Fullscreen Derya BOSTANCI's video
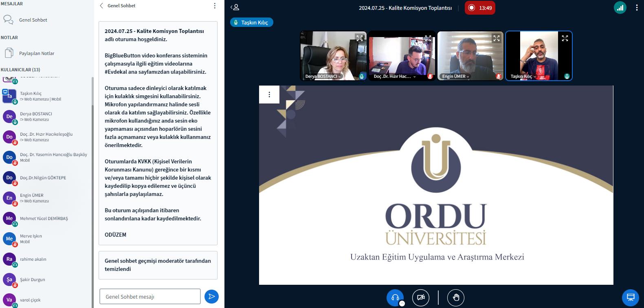 click(360, 38)
